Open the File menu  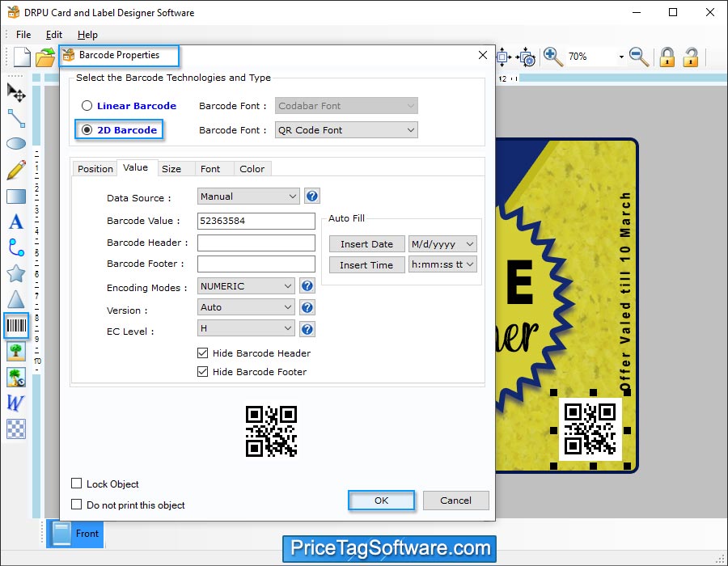pyautogui.click(x=23, y=35)
